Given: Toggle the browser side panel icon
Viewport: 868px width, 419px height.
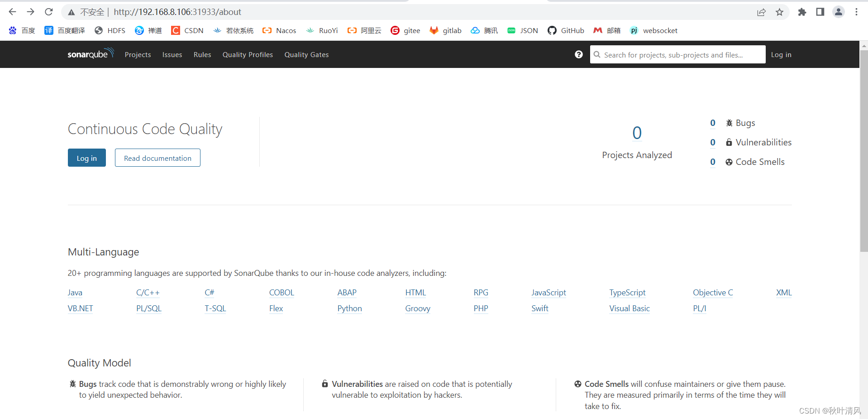Looking at the screenshot, I should pyautogui.click(x=820, y=12).
